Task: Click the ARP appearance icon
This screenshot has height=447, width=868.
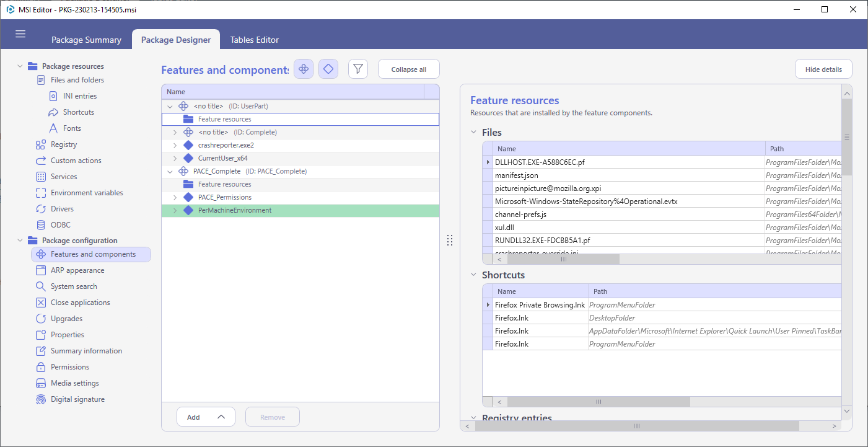Action: click(x=41, y=270)
